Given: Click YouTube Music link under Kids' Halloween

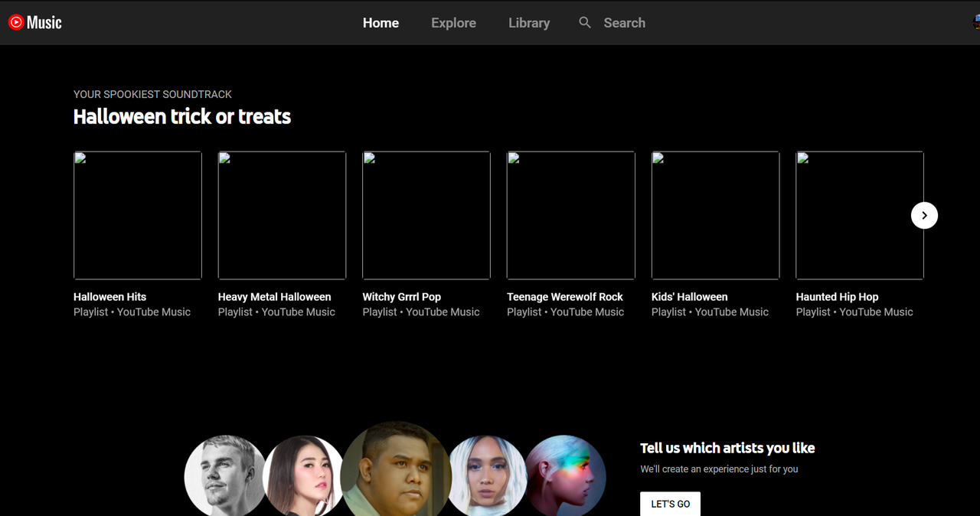Looking at the screenshot, I should pos(731,312).
